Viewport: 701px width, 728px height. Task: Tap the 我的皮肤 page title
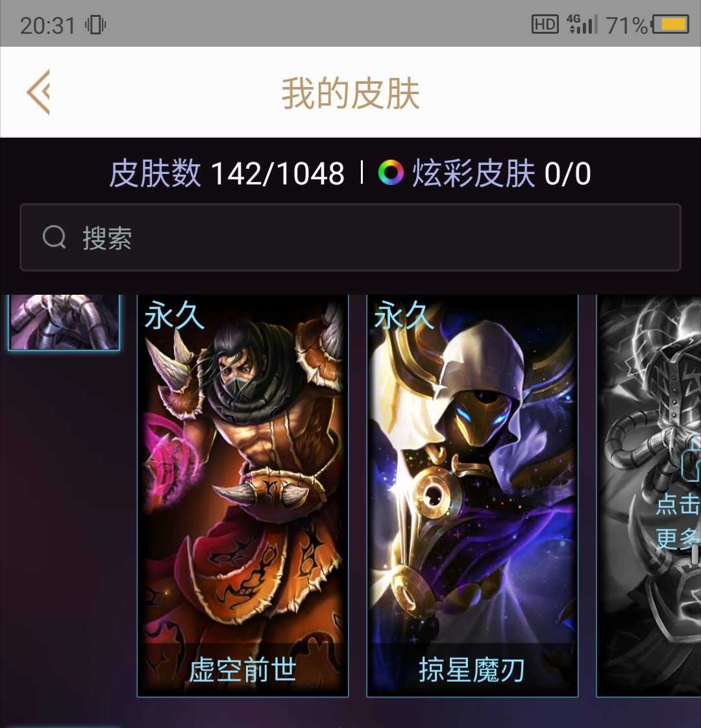click(x=350, y=94)
